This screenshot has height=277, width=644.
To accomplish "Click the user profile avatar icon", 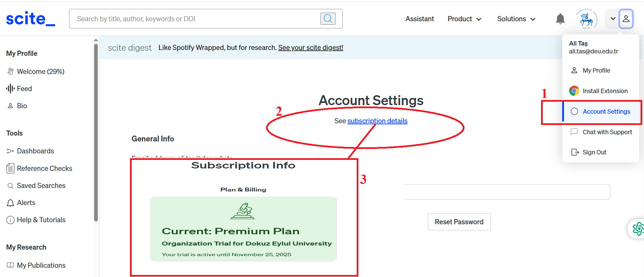I will point(626,19).
